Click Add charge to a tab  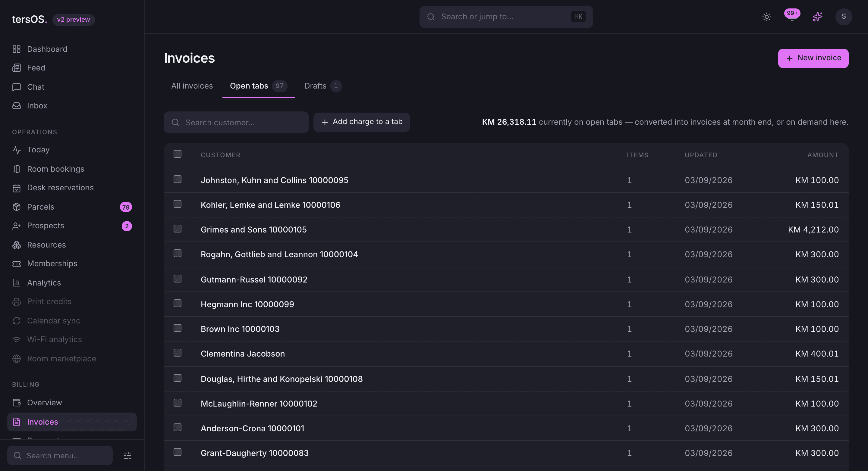coord(362,122)
